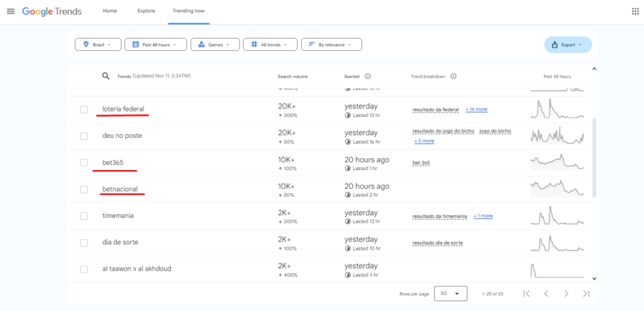Click the deu no poste 48-hour sparkline chart

[557, 135]
